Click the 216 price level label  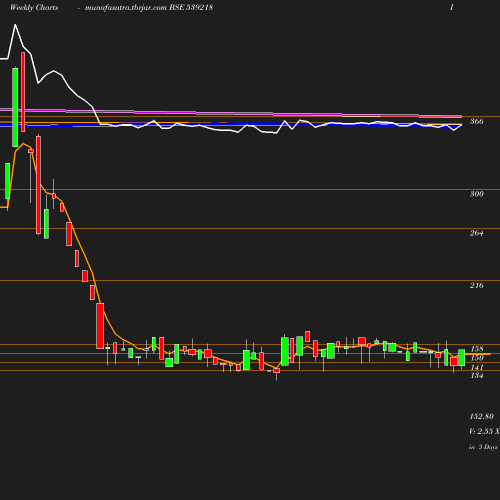(x=476, y=285)
